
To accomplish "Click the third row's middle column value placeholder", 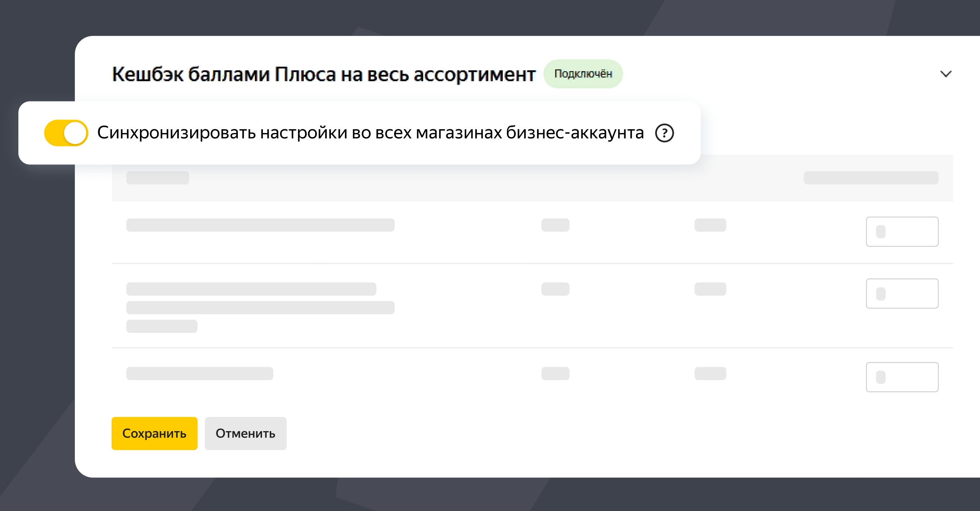I will (x=555, y=373).
